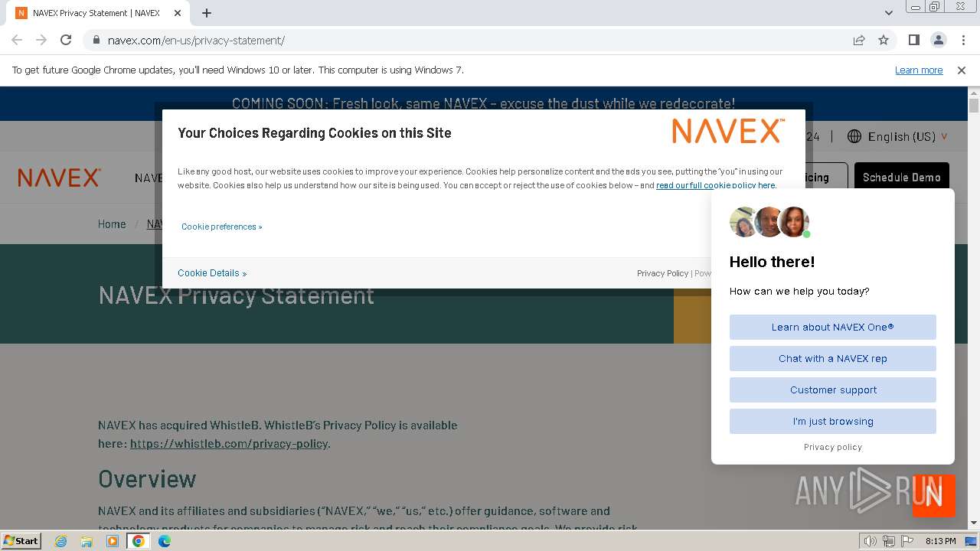
Task: Bookmark this tab with star icon
Action: coord(884,40)
